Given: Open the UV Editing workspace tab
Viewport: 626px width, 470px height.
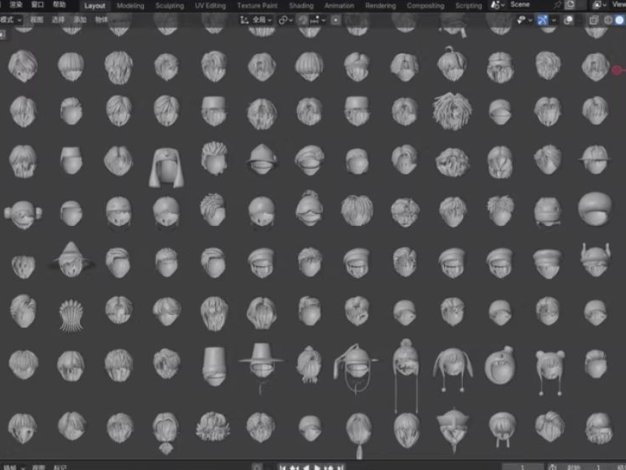Looking at the screenshot, I should click(208, 5).
